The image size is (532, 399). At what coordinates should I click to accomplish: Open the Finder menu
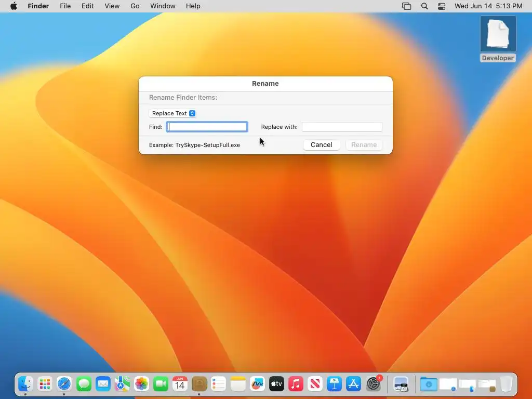point(38,6)
